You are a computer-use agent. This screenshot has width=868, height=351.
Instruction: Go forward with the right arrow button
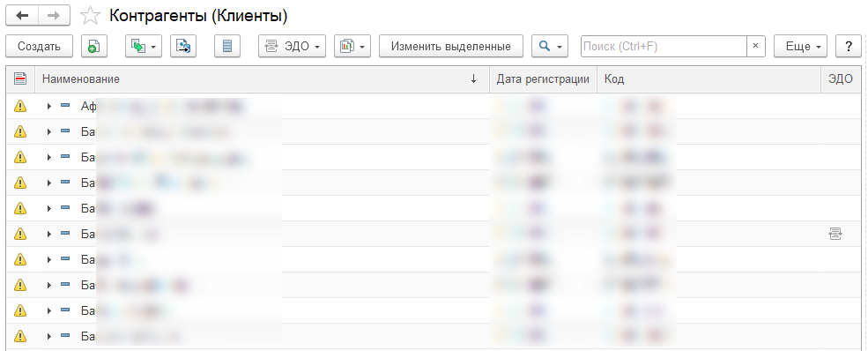pyautogui.click(x=54, y=16)
